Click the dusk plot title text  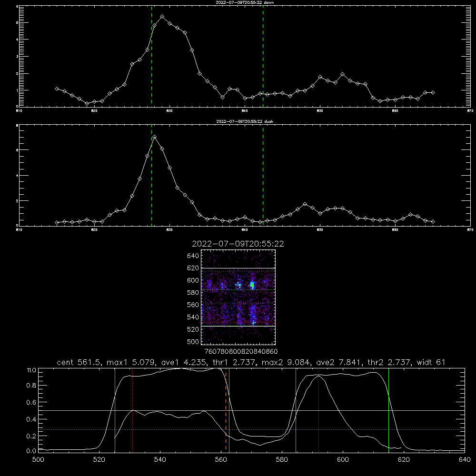coord(245,121)
